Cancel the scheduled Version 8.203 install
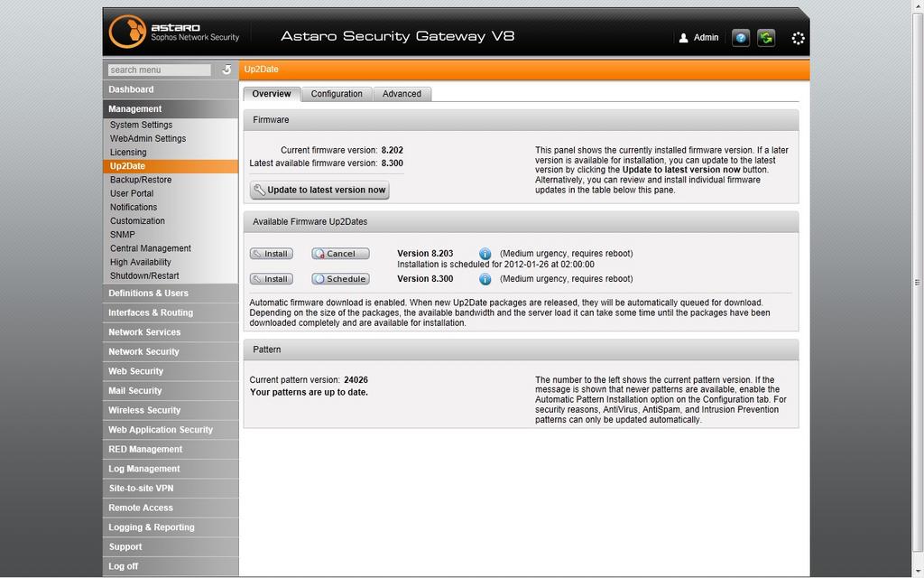 pyautogui.click(x=340, y=254)
